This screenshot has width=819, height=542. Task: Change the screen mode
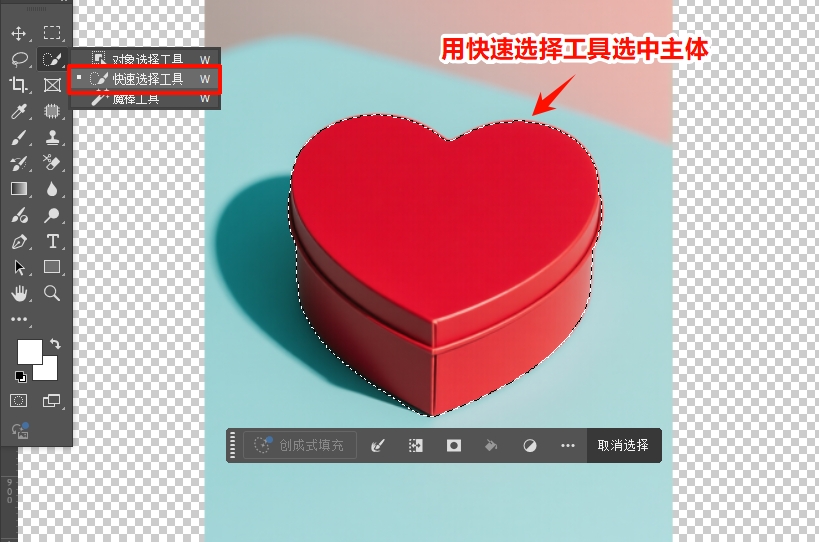51,400
